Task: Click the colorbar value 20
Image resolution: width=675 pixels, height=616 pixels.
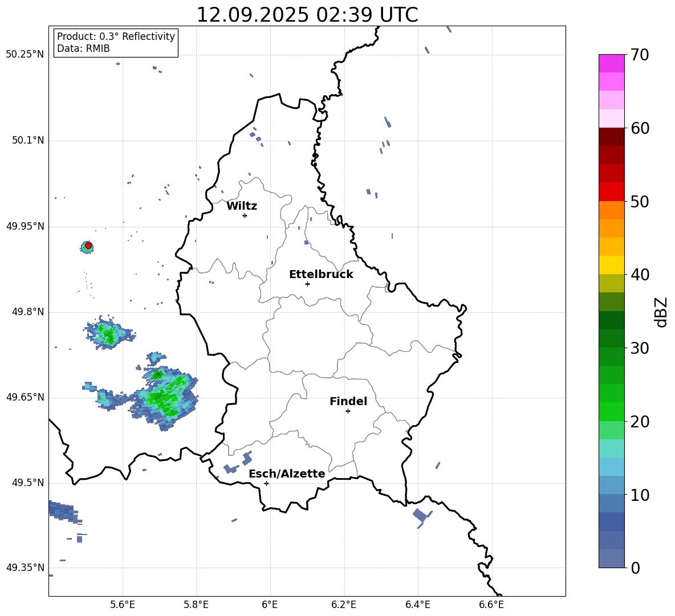Action: click(x=640, y=422)
